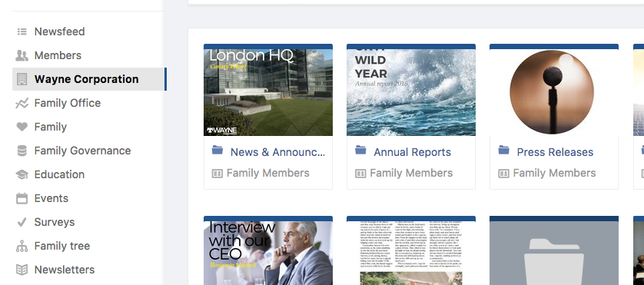The width and height of the screenshot is (644, 285).
Task: Open the Wild Year annual report thumbnail
Action: tap(411, 92)
